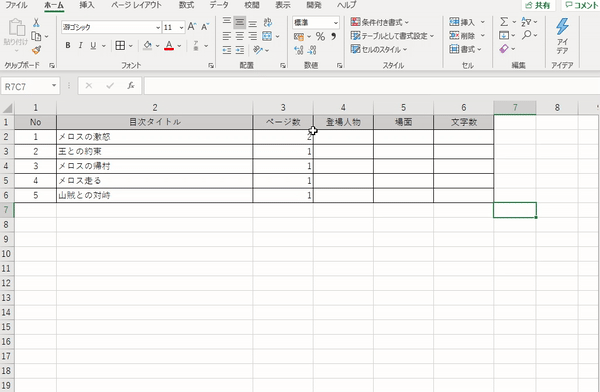
Task: Open Format as Table (テーブルとして書式設定)
Action: [392, 36]
